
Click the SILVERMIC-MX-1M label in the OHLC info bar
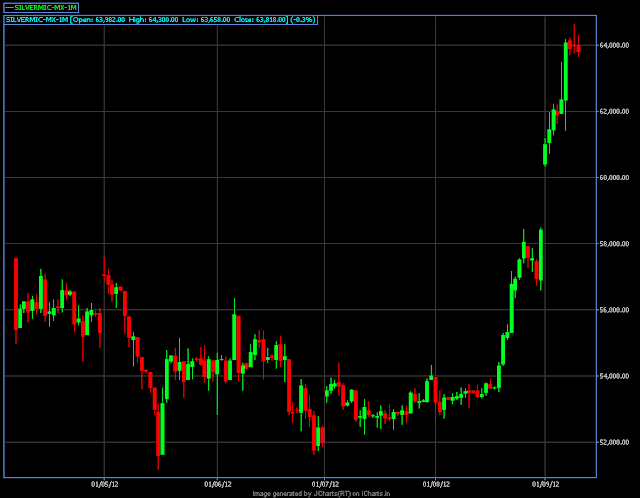click(x=37, y=20)
